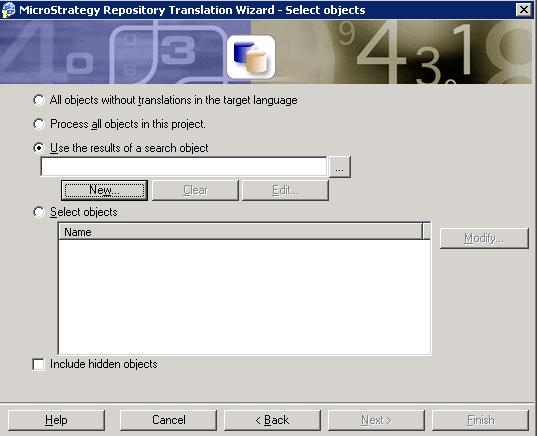Click the database cylinders icon in banner
This screenshot has width=538, height=436.
(x=251, y=57)
